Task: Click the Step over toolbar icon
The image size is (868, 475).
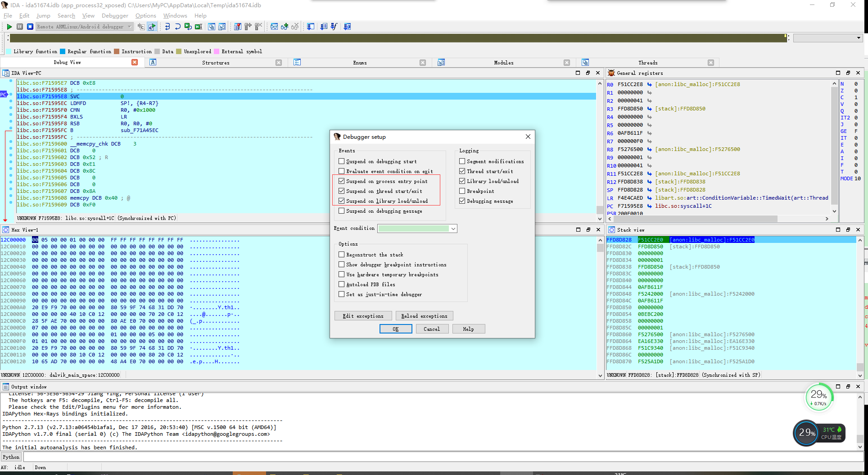Action: coord(177,27)
